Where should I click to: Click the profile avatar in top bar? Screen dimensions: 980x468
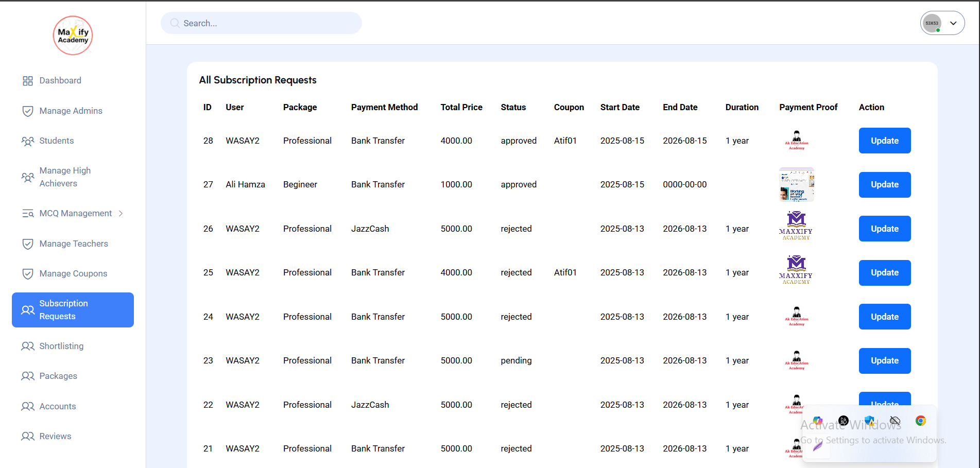[932, 23]
